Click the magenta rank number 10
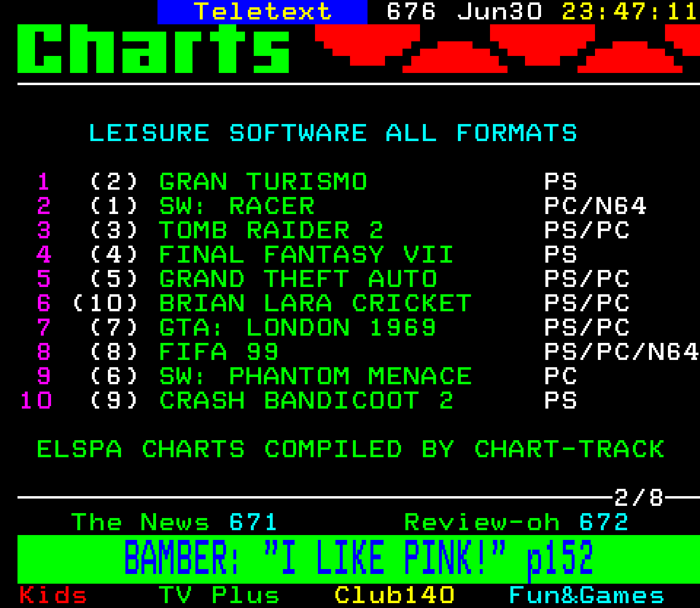The image size is (700, 608). pyautogui.click(x=36, y=401)
